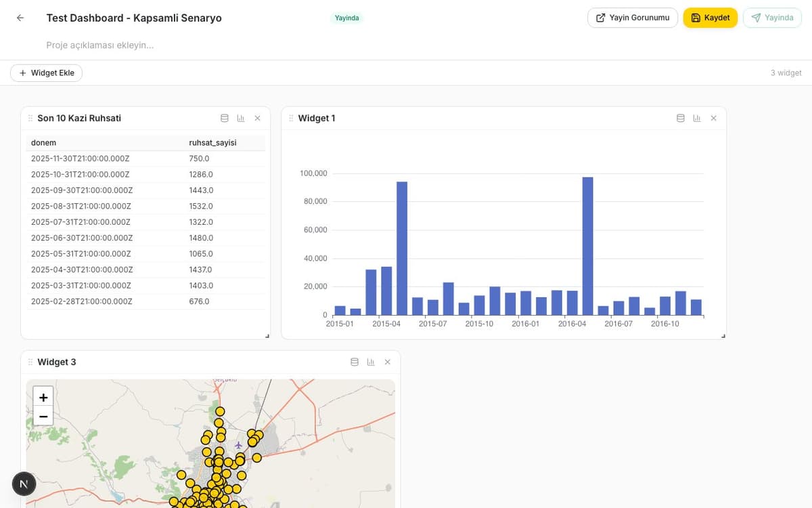Grab drag handle of Son 10 Kazi Ruhsati
The image size is (812, 508).
click(x=30, y=118)
